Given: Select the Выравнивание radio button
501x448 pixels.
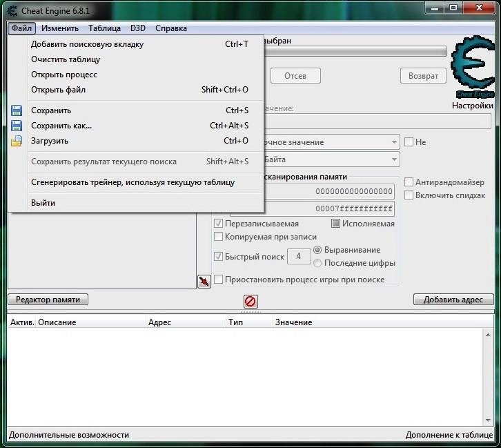Looking at the screenshot, I should tap(317, 250).
